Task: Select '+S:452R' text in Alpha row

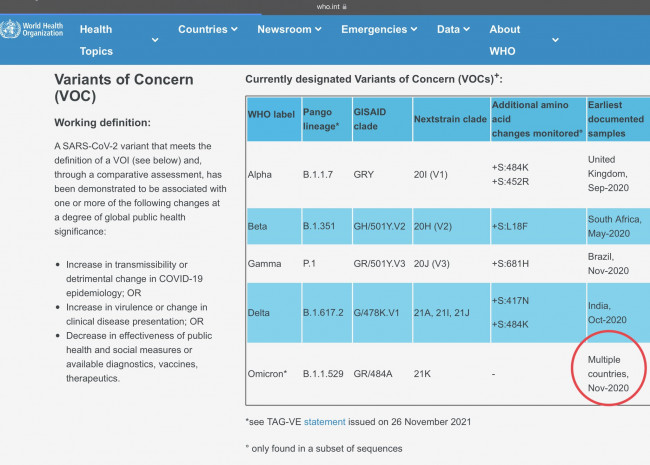Action: tap(510, 182)
